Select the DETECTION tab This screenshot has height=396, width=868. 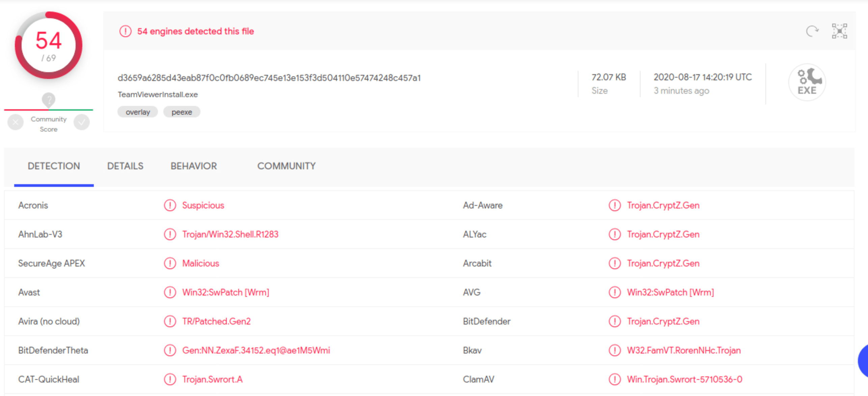pyautogui.click(x=54, y=166)
